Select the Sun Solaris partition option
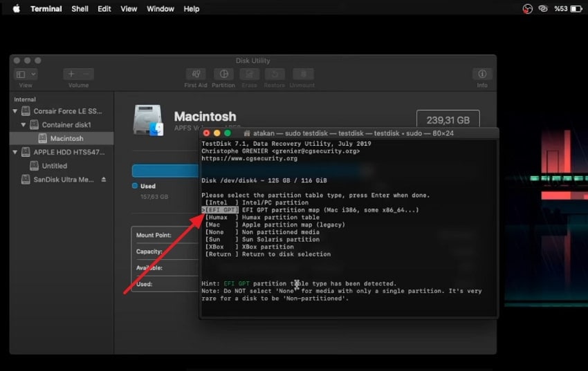Image resolution: width=588 pixels, height=371 pixels. (x=262, y=239)
